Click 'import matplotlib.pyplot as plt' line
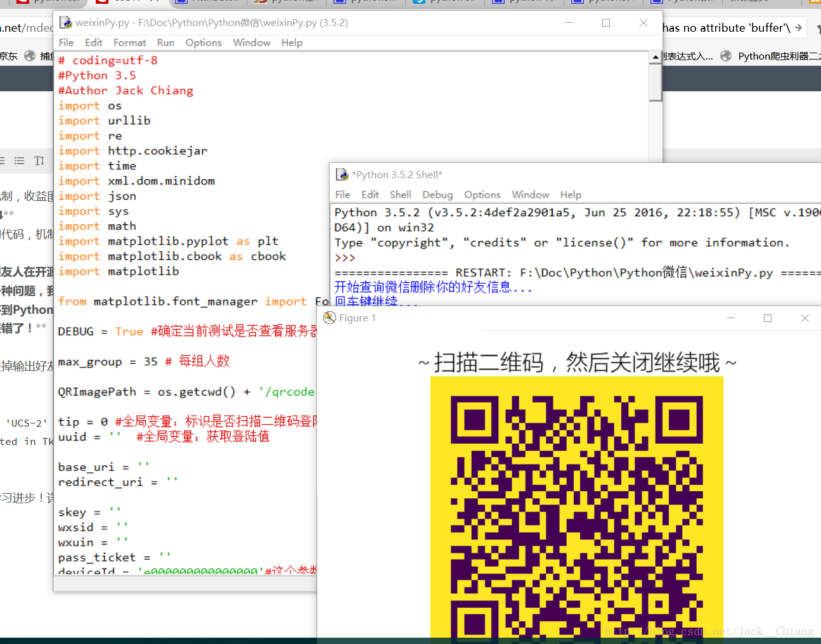Screen dimensions: 821x644 pyautogui.click(x=168, y=241)
